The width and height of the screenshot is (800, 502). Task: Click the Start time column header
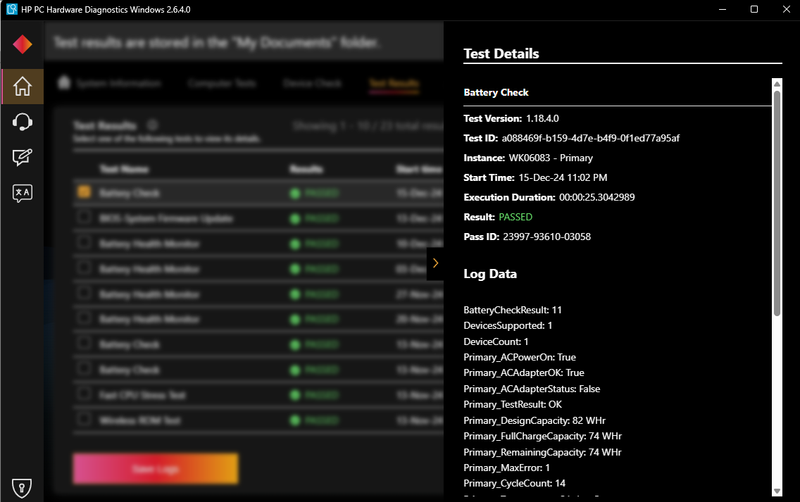pos(419,169)
